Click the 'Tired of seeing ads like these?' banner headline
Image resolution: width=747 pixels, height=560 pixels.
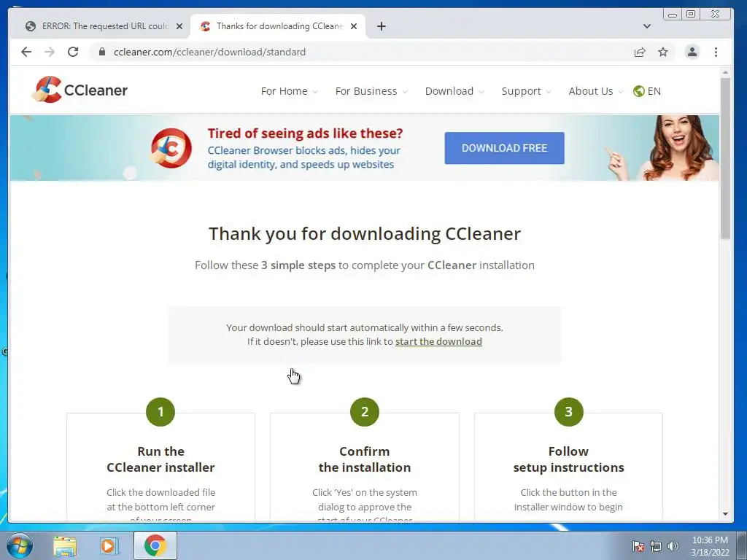(x=305, y=133)
